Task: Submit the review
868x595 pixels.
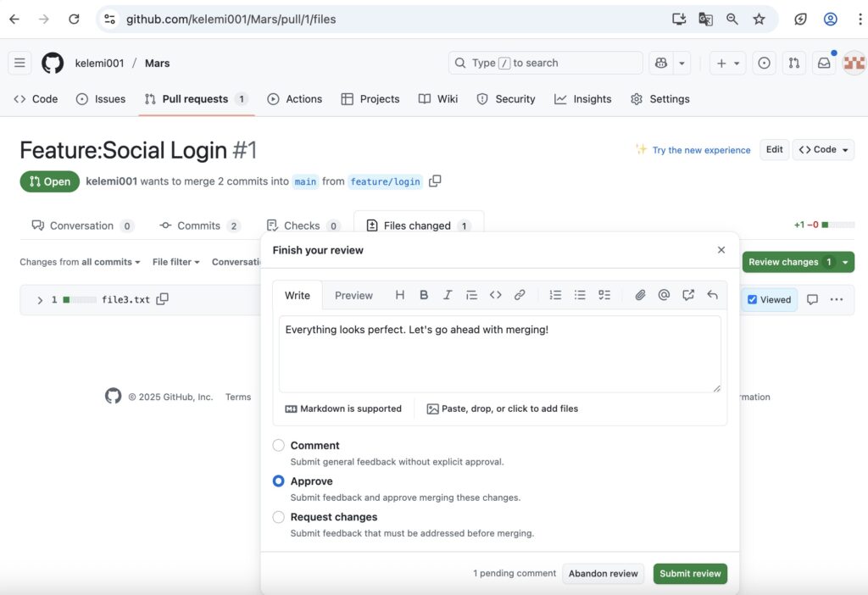Action: coord(690,574)
